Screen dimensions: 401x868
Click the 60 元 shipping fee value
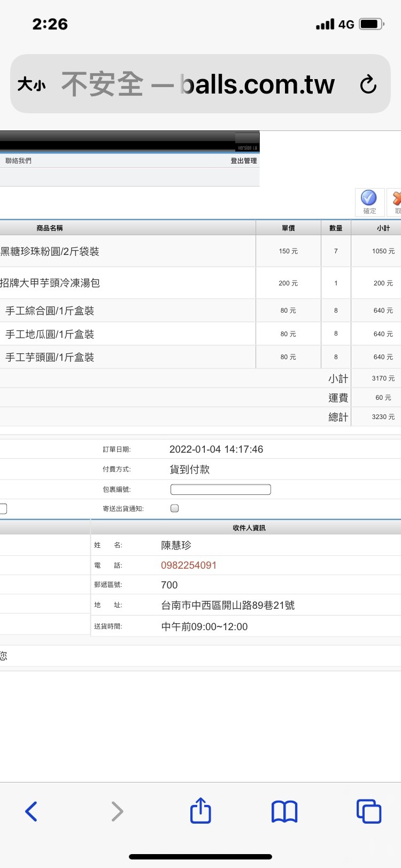(x=383, y=398)
